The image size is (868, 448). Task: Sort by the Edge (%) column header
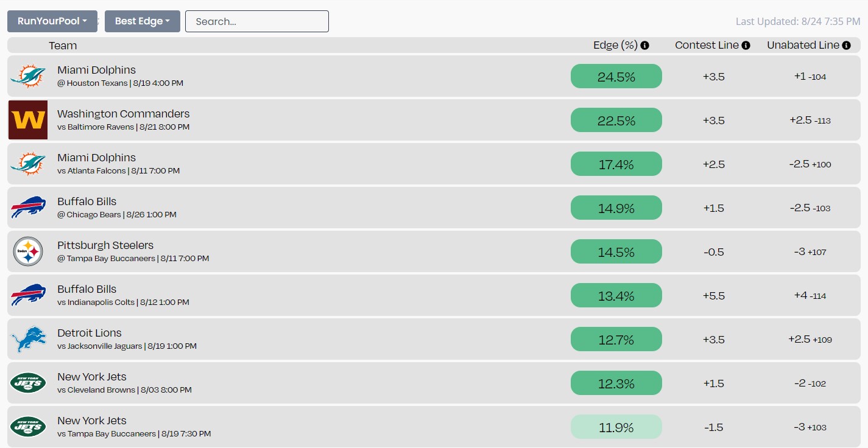coord(615,45)
